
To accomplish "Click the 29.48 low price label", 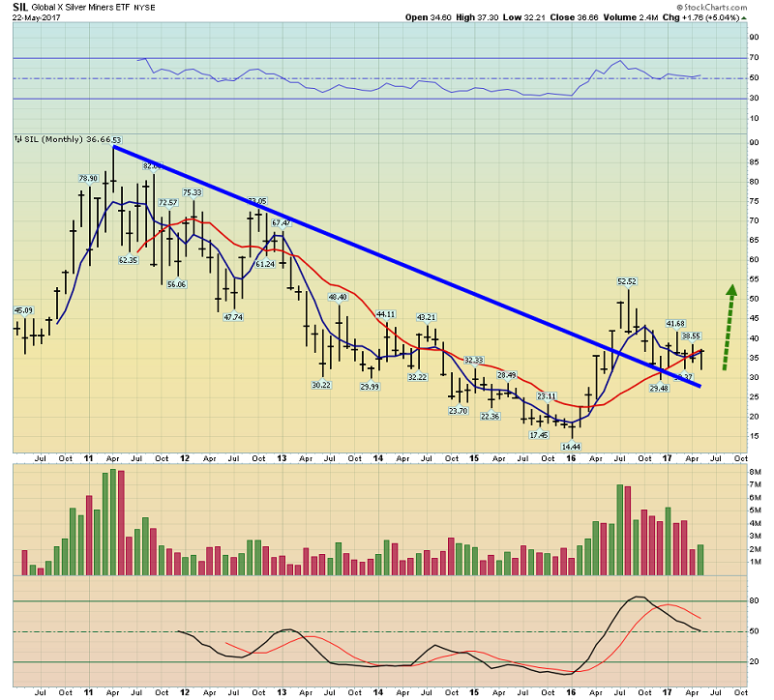I will tap(659, 389).
